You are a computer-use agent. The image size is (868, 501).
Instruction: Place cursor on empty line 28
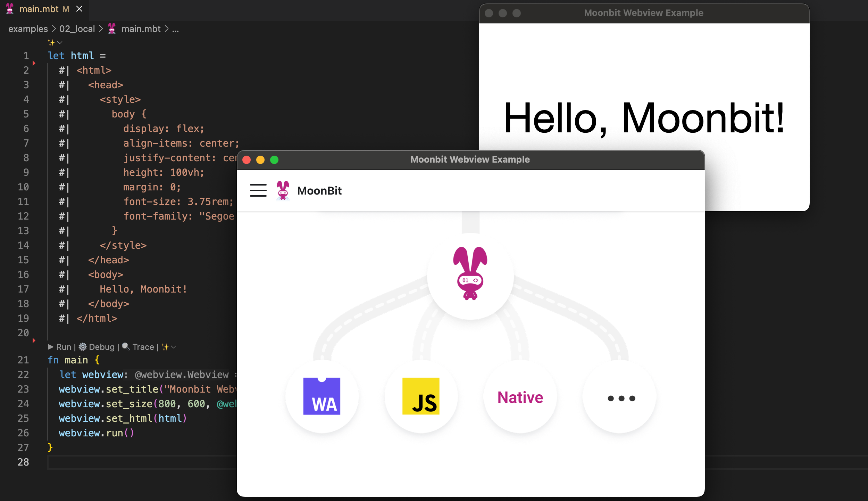[139, 462]
